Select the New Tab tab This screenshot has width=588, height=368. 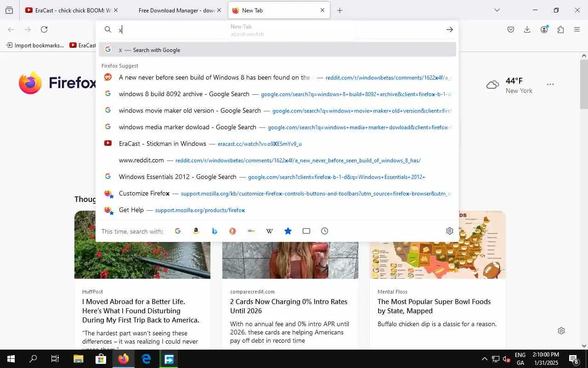[279, 10]
